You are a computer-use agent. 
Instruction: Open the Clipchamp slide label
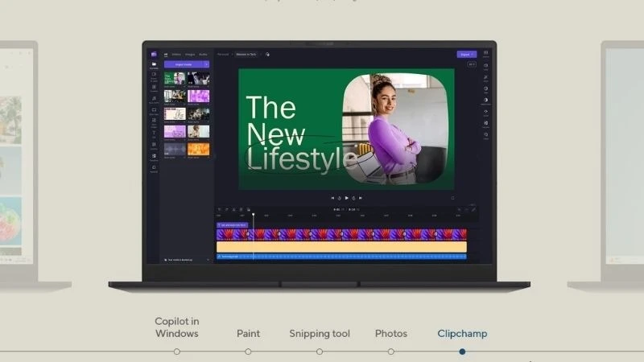[x=462, y=334]
